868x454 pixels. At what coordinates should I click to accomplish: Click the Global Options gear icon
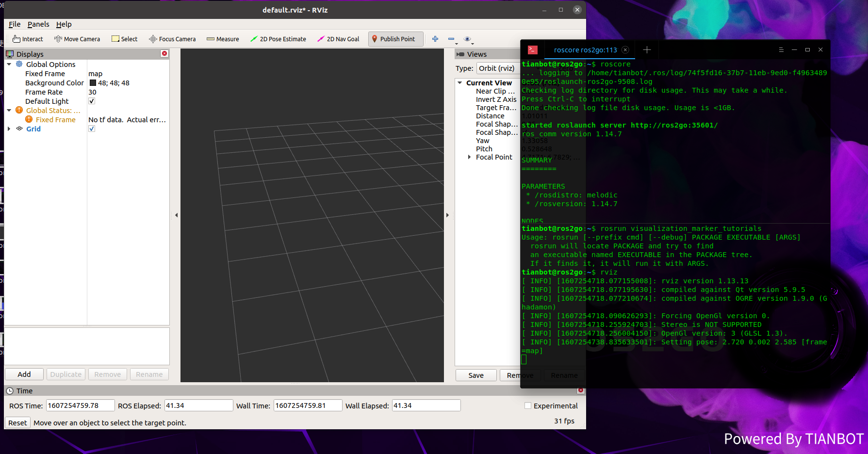pos(19,64)
